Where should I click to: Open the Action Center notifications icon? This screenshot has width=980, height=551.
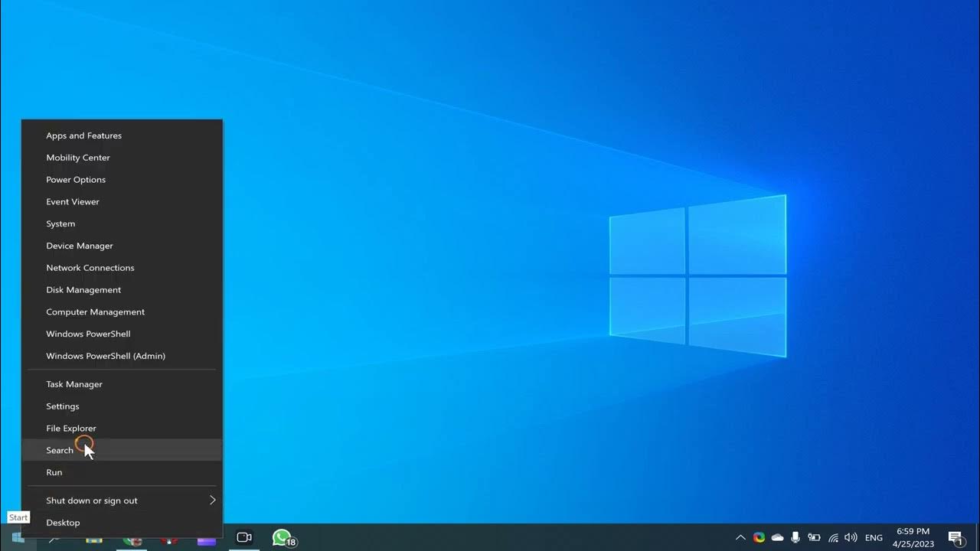click(955, 538)
